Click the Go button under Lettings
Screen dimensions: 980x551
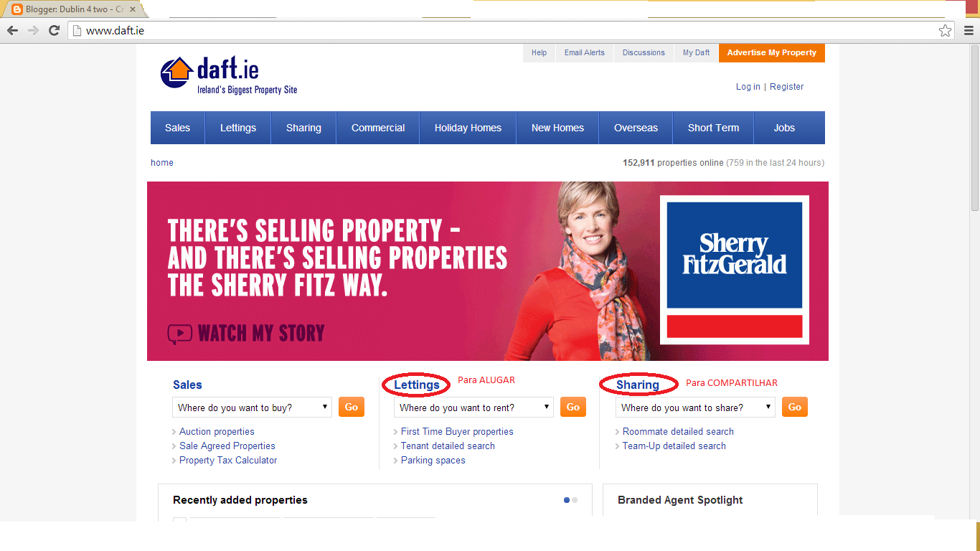pos(573,407)
